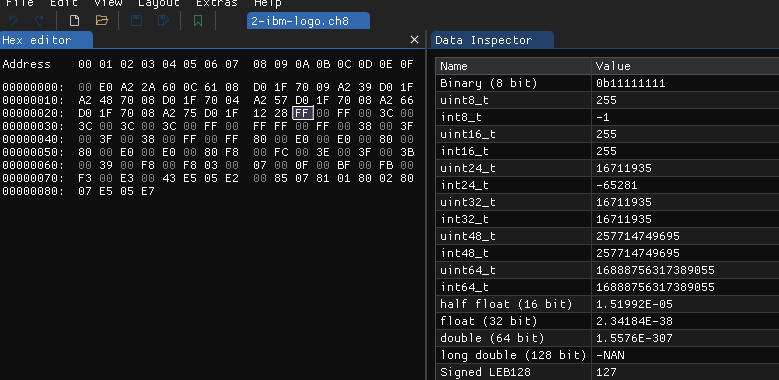Click the Address column header in hex editor
The width and height of the screenshot is (779, 380).
(x=26, y=64)
